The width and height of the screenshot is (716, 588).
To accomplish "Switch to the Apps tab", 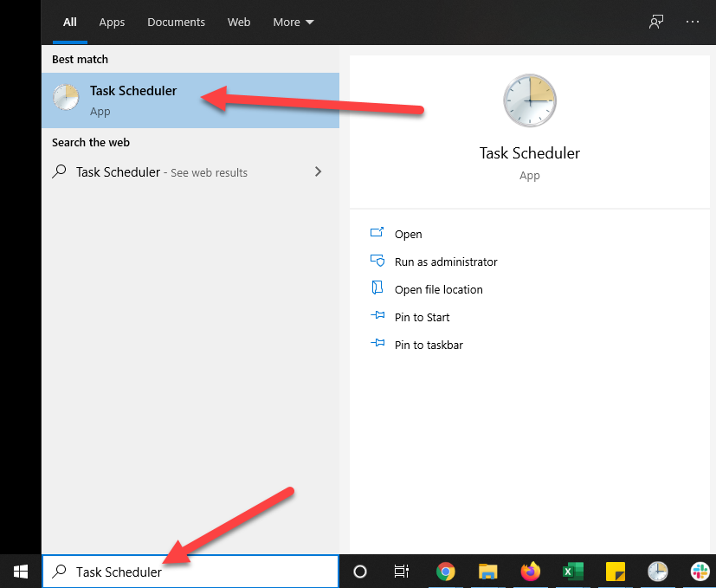I will coord(112,22).
